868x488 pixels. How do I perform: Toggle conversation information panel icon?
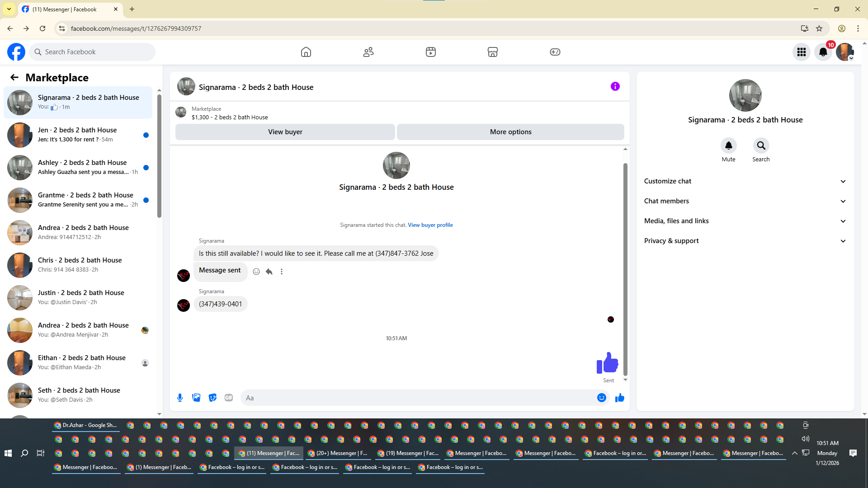tap(615, 86)
